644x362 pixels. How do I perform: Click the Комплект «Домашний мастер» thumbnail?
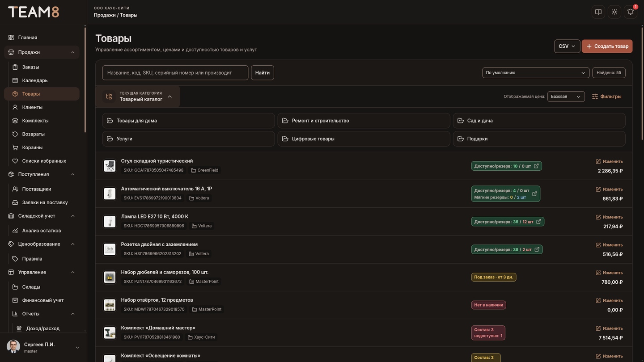point(110,333)
